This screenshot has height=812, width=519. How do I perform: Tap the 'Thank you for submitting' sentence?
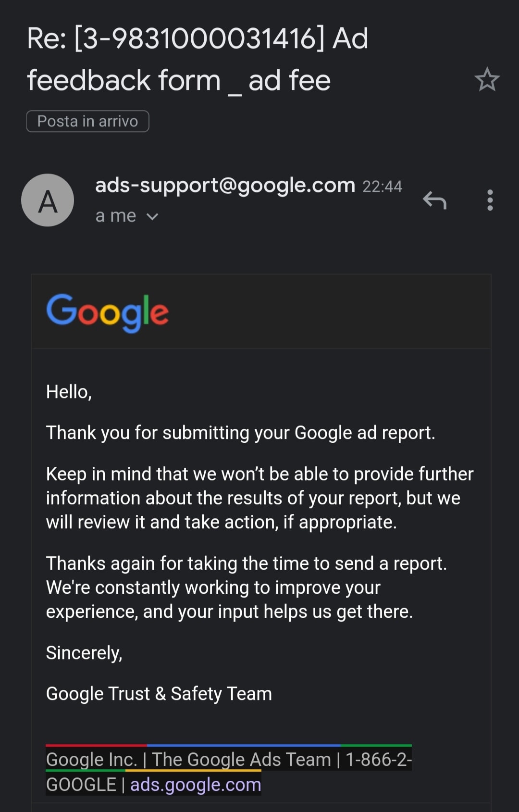pos(240,433)
